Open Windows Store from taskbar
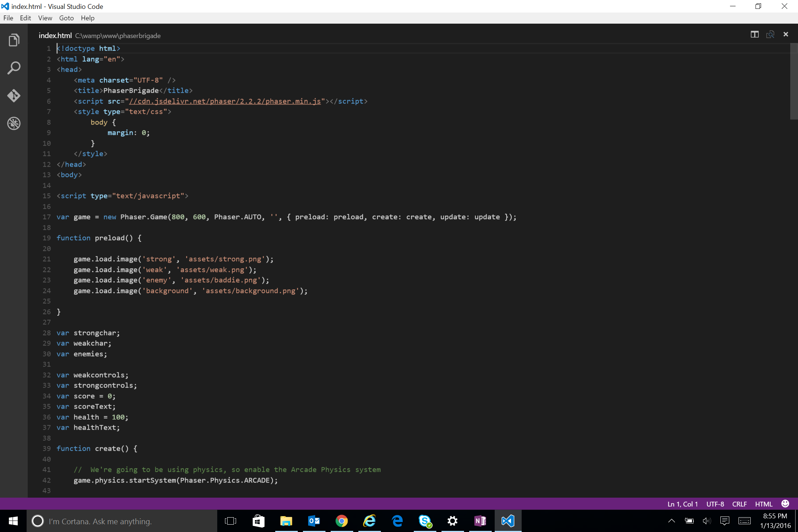This screenshot has width=798, height=532. pyautogui.click(x=258, y=521)
